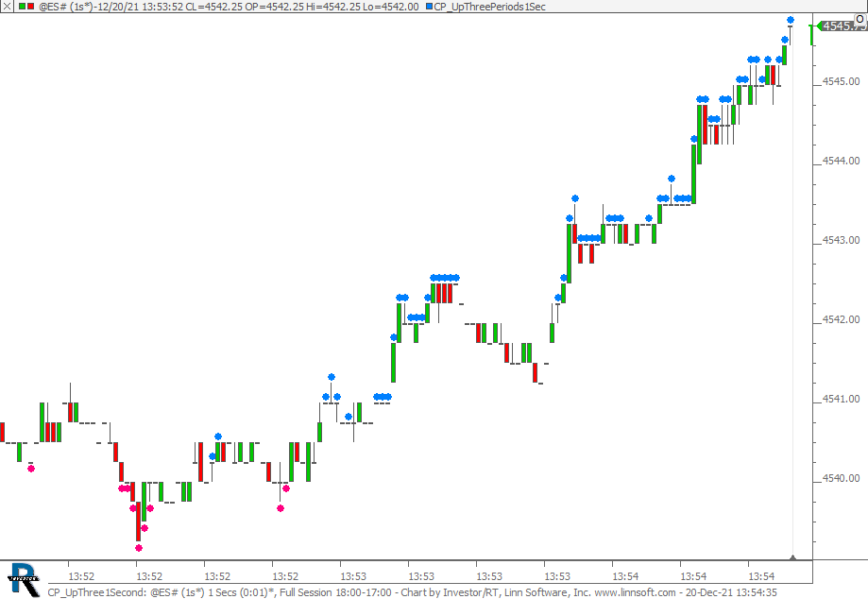Viewport: 868px width, 599px height.
Task: Click the lowest pink dot signal marker
Action: pos(139,548)
